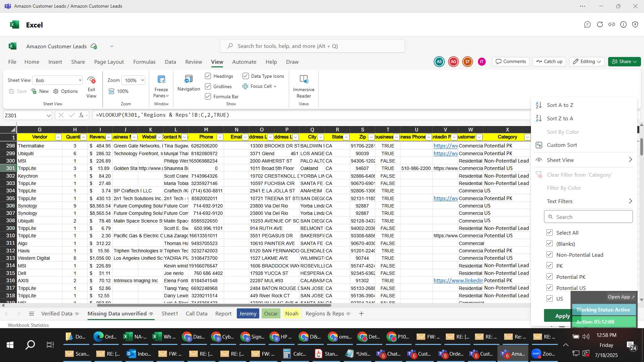The height and width of the screenshot is (362, 644).
Task: Click Sort Z to A icon
Action: tap(539, 118)
